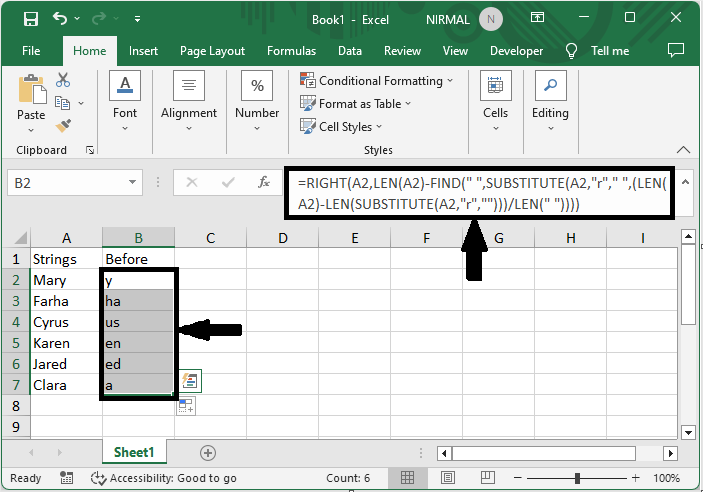Open the Name Box dropdown arrow
The image size is (703, 492).
pyautogui.click(x=133, y=183)
